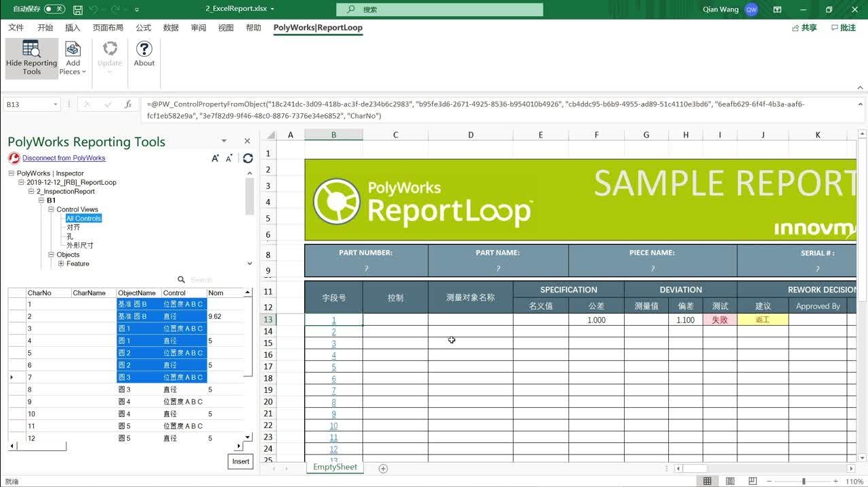This screenshot has height=487, width=868.
Task: Select row 8 直径 control cell
Action: 184,389
